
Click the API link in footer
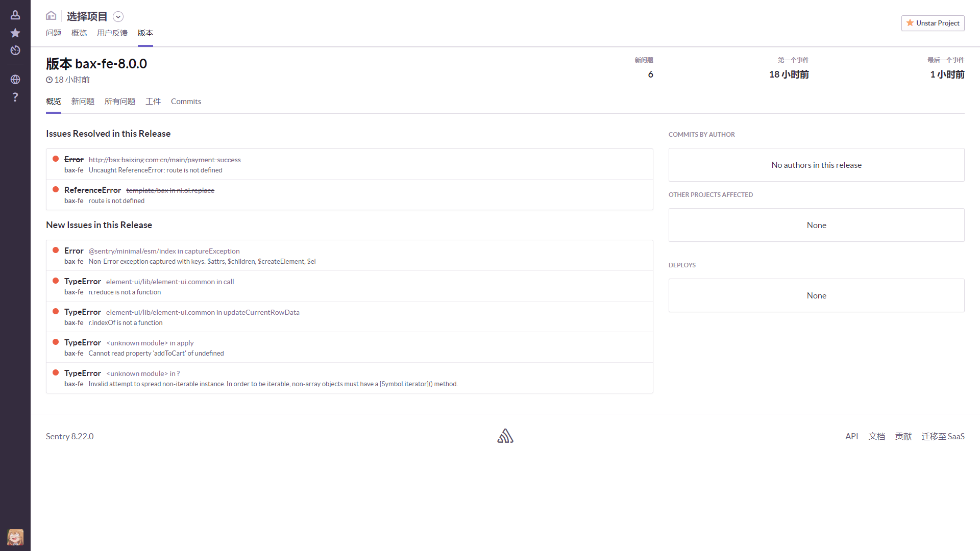coord(851,436)
